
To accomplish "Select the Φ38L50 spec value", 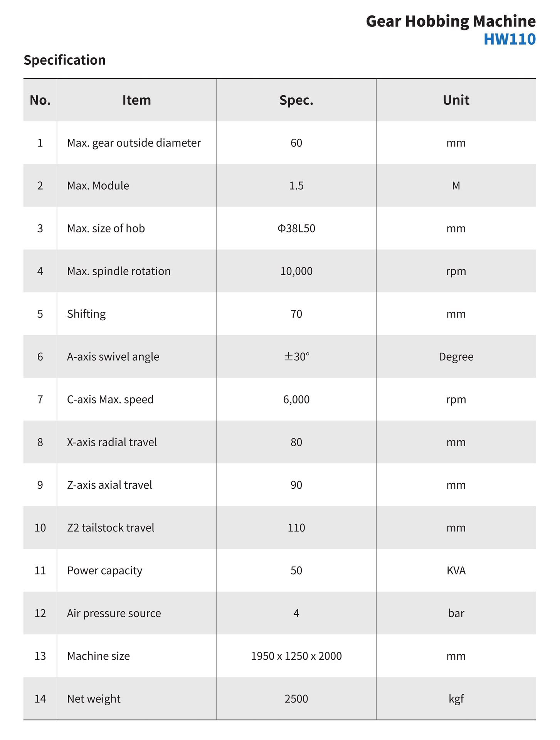I will (296, 229).
